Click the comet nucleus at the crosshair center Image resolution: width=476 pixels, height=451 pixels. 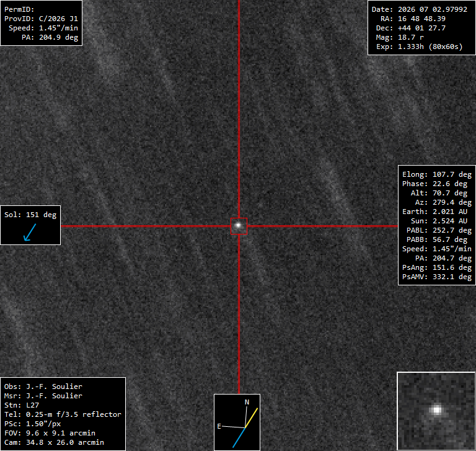[x=239, y=226]
